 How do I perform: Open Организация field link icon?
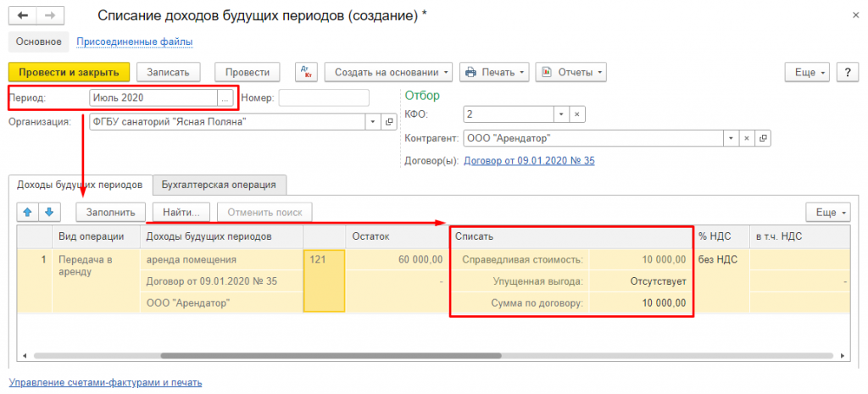coord(390,121)
